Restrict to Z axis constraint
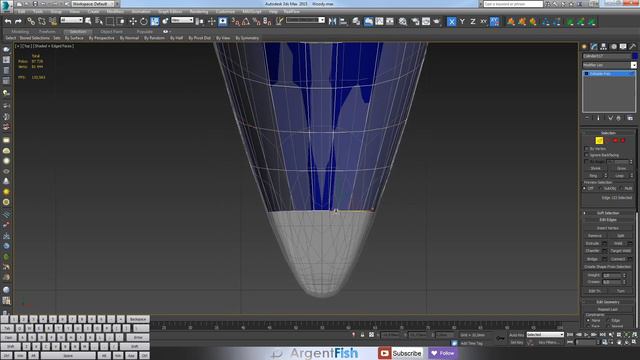Image resolution: width=640 pixels, height=360 pixels. pyautogui.click(x=473, y=21)
